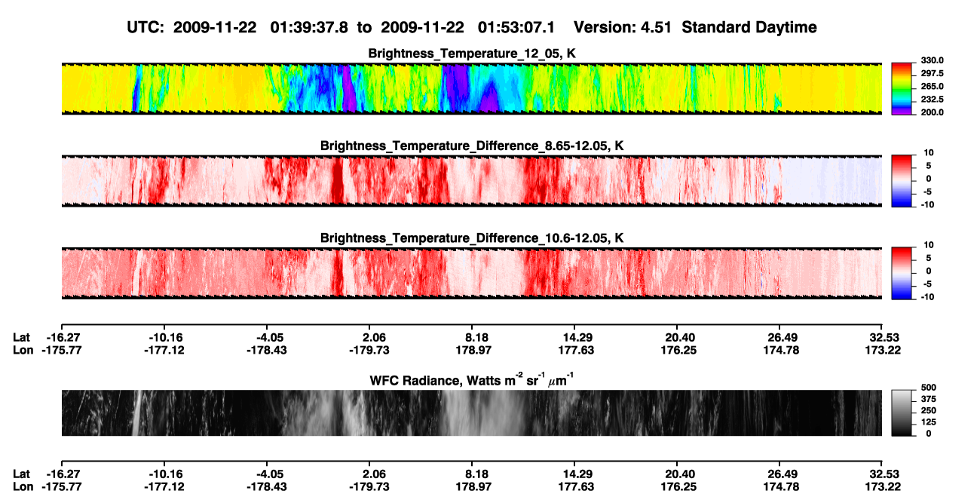
Task: Click the '297.5' colorbar label
Action: [x=933, y=73]
